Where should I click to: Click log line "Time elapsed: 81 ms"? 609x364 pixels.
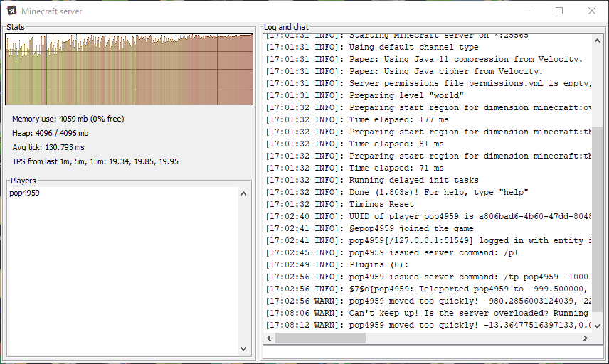(x=354, y=144)
